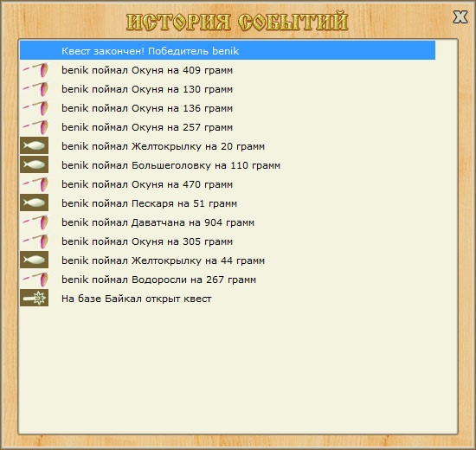Click the spinner lure icon beside 409 gram perch
Image resolution: width=476 pixels, height=450 pixels.
[35, 70]
